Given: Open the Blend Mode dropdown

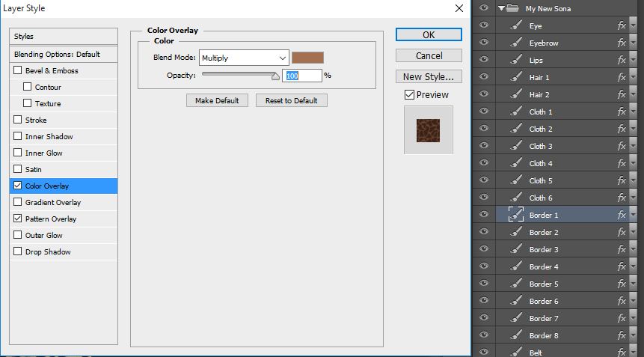Looking at the screenshot, I should [x=244, y=58].
